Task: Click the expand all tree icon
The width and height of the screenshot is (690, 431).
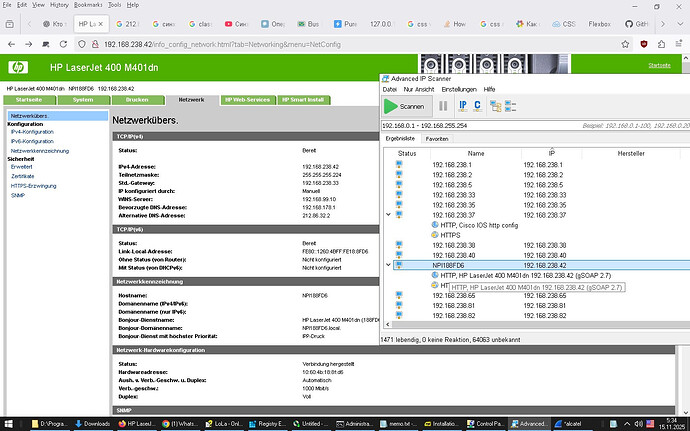Action: pyautogui.click(x=495, y=105)
